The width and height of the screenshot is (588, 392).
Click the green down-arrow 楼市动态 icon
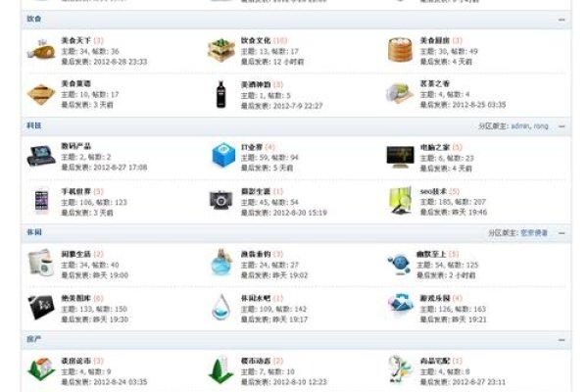click(x=221, y=368)
